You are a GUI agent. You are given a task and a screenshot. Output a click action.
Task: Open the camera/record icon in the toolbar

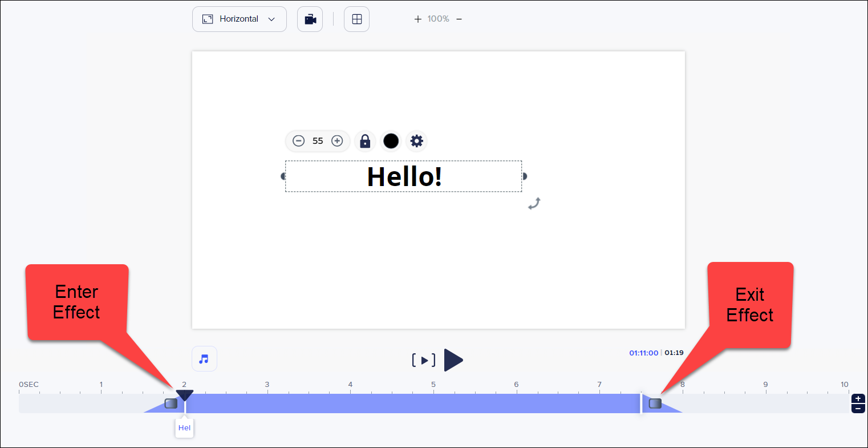click(310, 19)
